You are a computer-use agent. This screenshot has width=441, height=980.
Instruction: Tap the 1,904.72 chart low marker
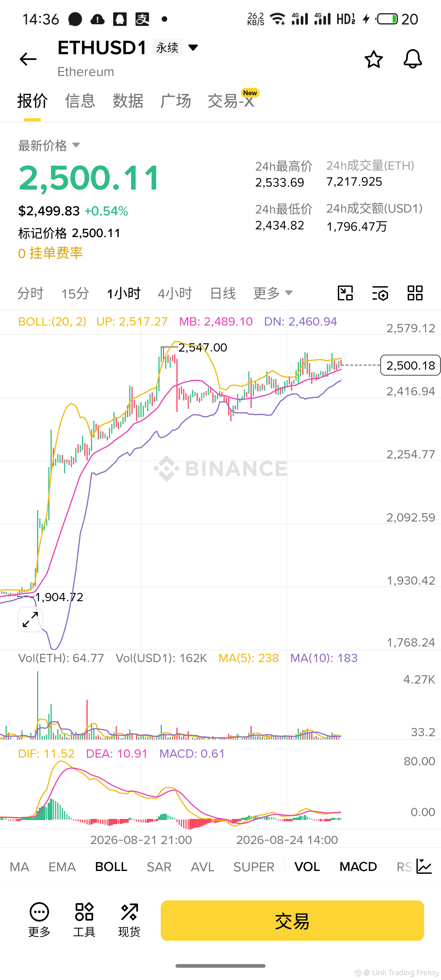click(59, 597)
